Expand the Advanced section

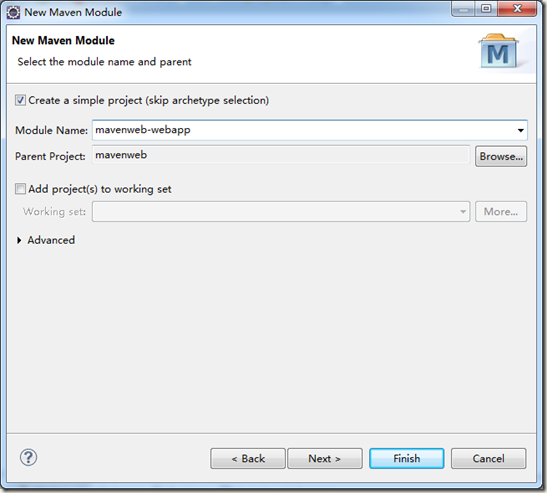pos(19,240)
